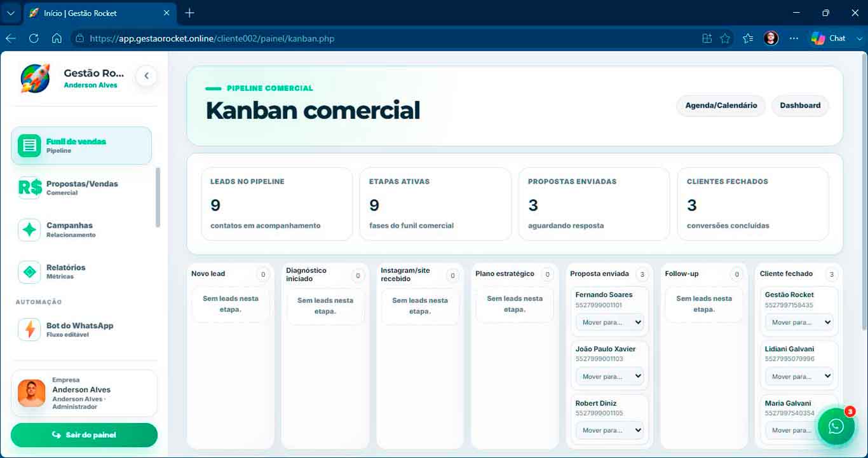Open the floating WhatsApp chat bubble
This screenshot has width=868, height=458.
(x=836, y=426)
